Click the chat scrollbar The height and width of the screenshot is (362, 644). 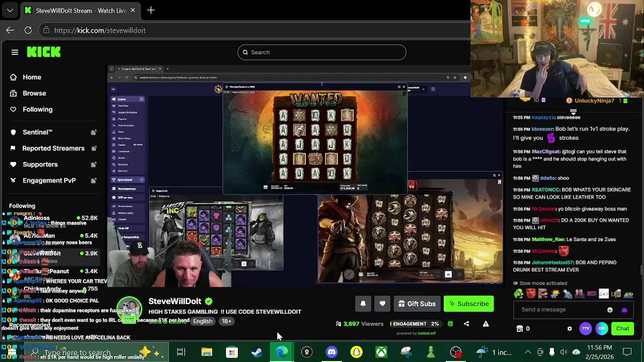pyautogui.click(x=641, y=270)
